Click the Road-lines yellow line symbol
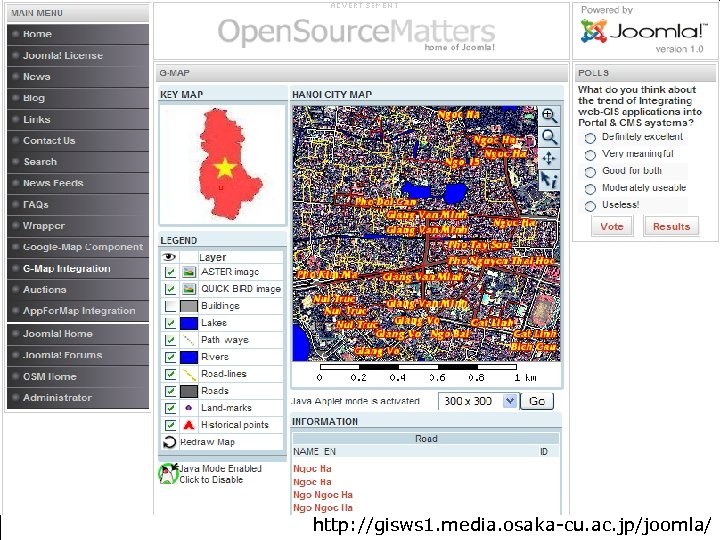Screen dimensions: 720x540 [189, 374]
